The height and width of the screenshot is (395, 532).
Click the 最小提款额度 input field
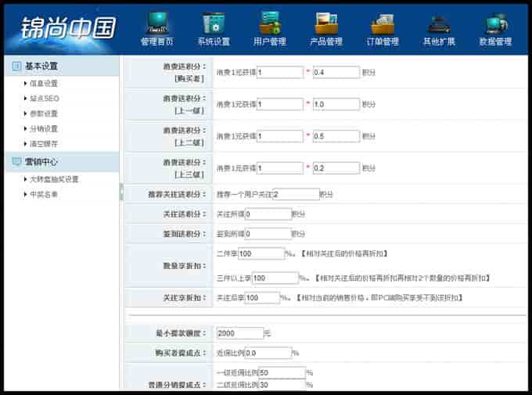239,333
